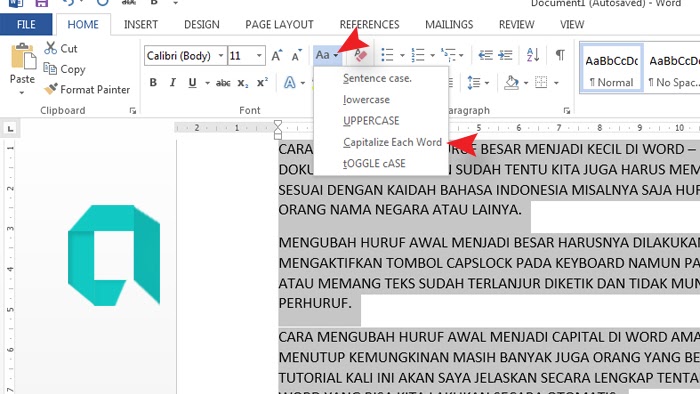Image resolution: width=700 pixels, height=394 pixels.
Task: Open Text Effects letter A icon
Action: click(290, 83)
